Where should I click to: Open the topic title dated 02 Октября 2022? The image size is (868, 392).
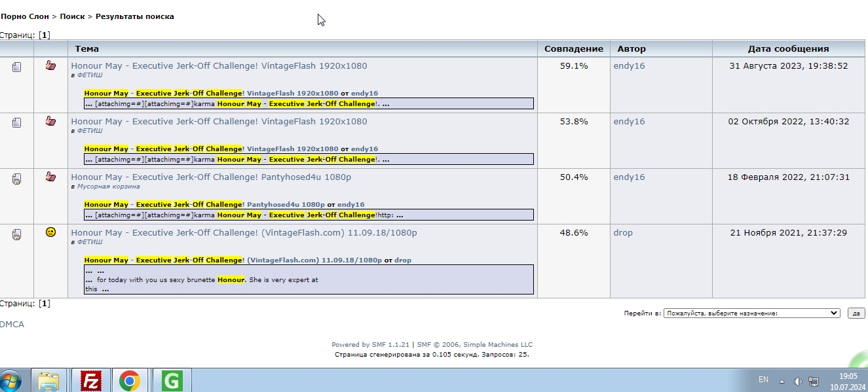coord(219,122)
